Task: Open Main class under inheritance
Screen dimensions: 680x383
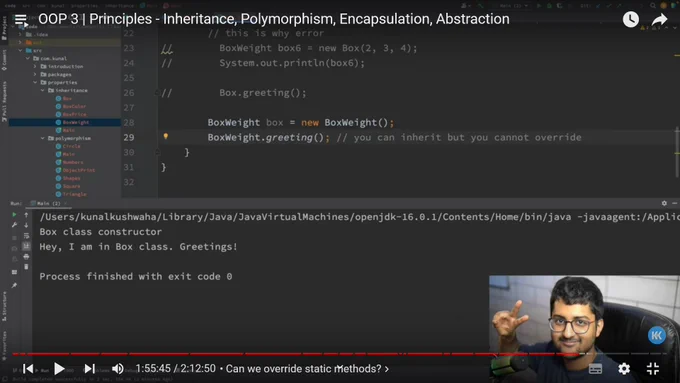Action: 65,130
